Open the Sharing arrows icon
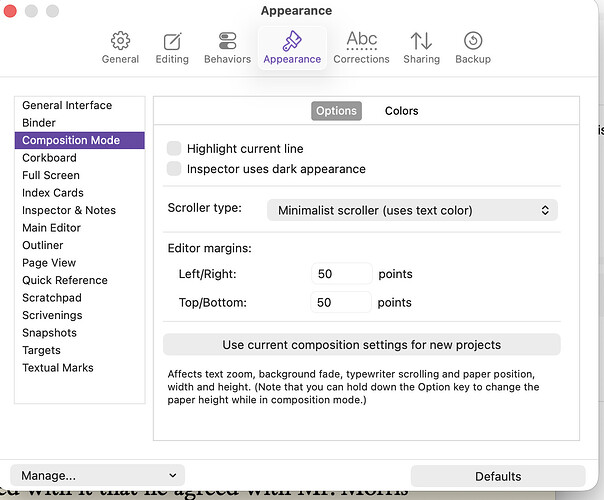Viewport: 604px width, 500px height. pos(421,41)
